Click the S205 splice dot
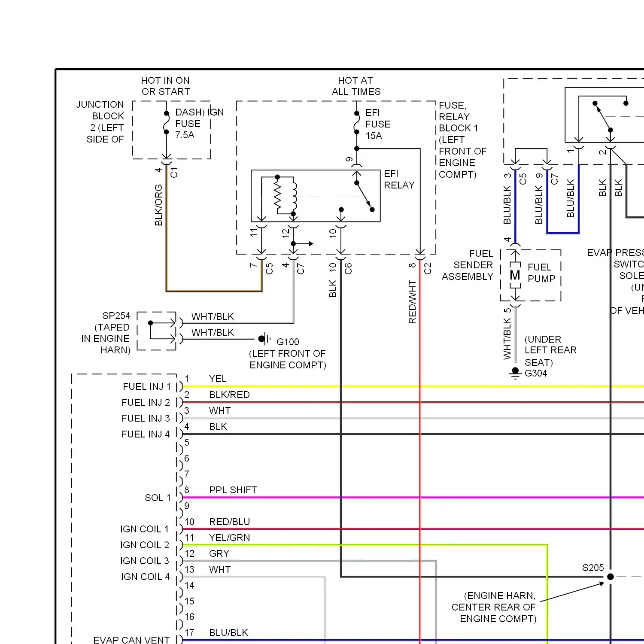The height and width of the screenshot is (644, 644). (611, 577)
